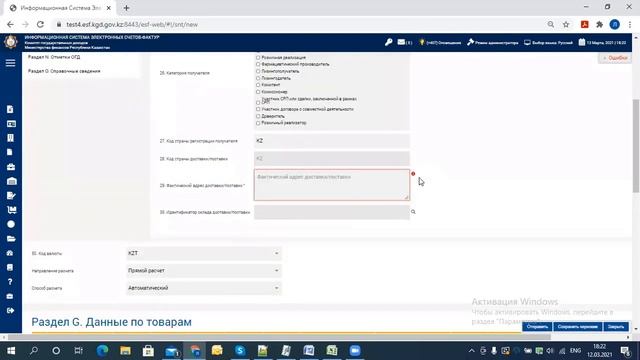Open calculation method dropdown 'Автоматический'
This screenshot has height=360, width=640.
point(204,288)
